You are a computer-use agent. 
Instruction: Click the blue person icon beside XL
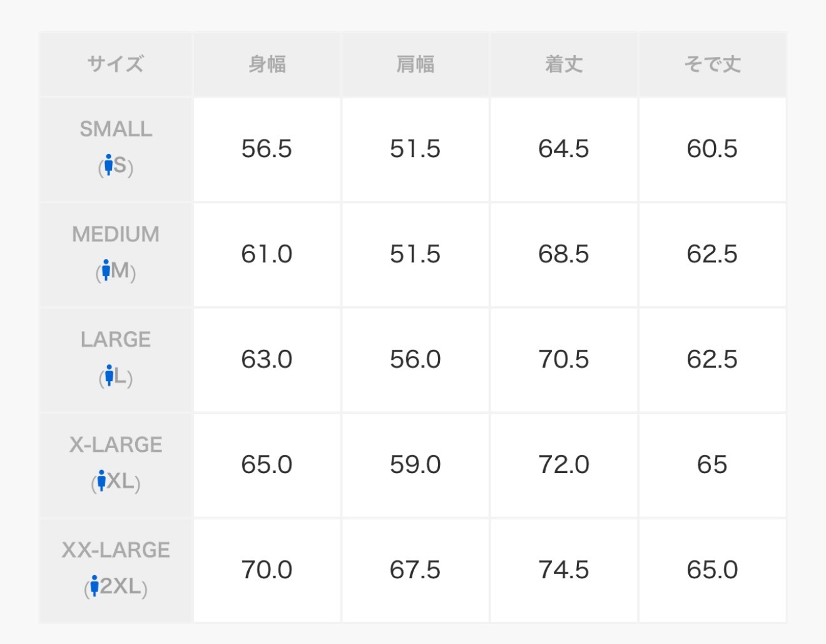click(x=101, y=480)
